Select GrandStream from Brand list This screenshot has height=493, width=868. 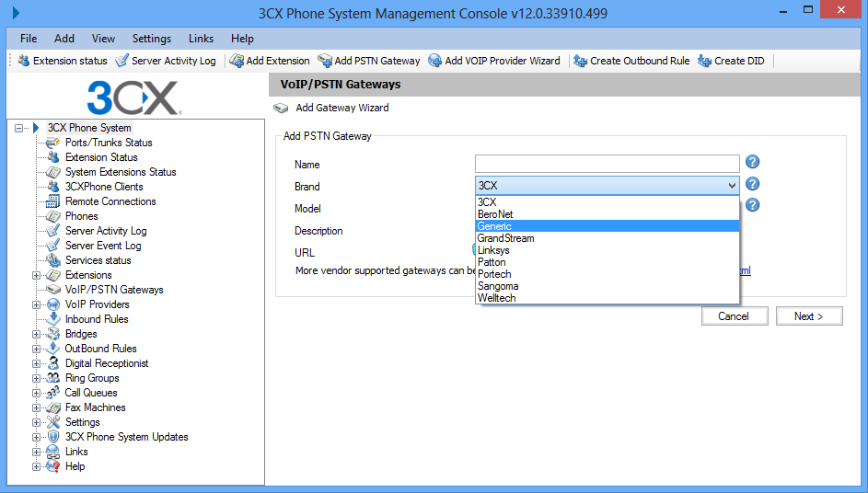[x=608, y=238]
